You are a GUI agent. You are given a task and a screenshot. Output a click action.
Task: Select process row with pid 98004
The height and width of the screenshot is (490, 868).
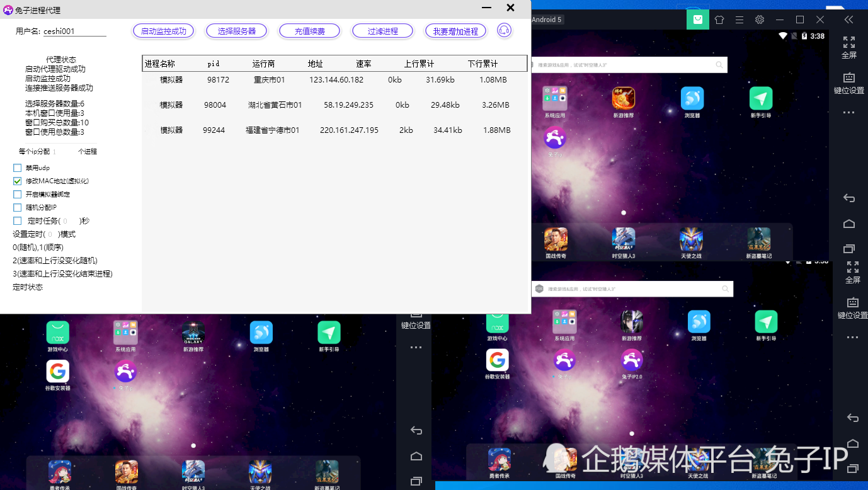(334, 105)
